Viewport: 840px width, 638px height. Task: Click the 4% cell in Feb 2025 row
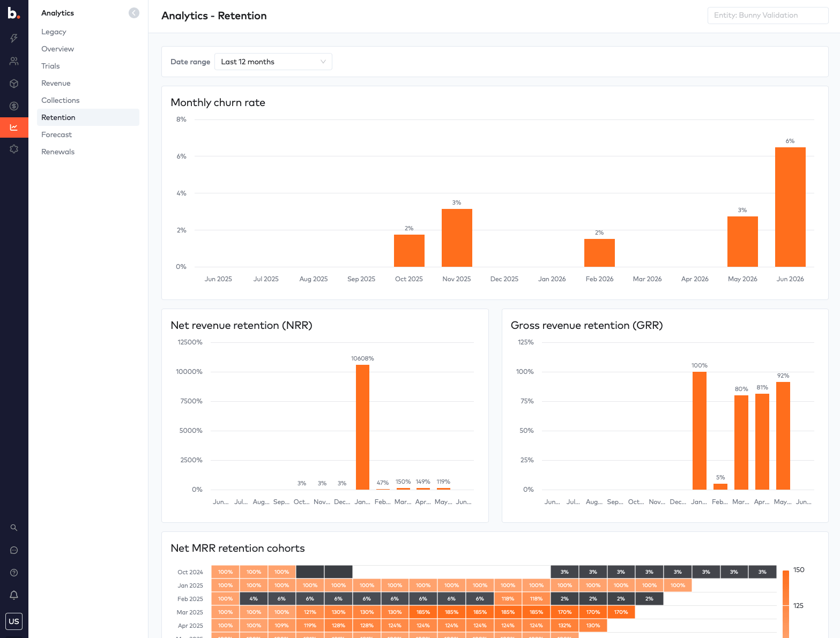point(254,599)
